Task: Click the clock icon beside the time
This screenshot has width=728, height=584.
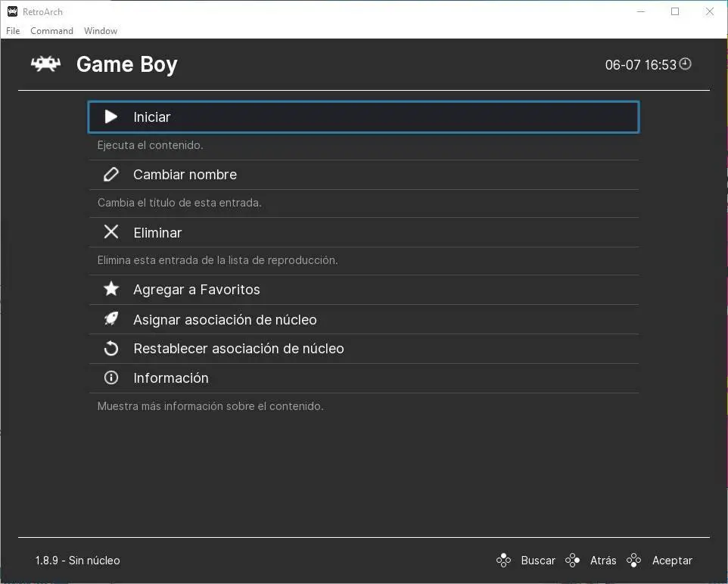Action: [686, 64]
